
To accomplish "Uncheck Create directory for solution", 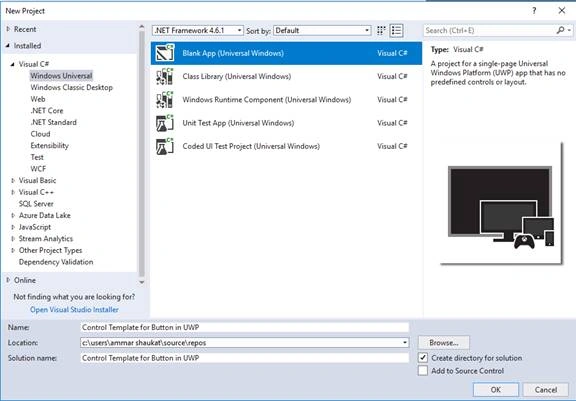I will point(423,358).
